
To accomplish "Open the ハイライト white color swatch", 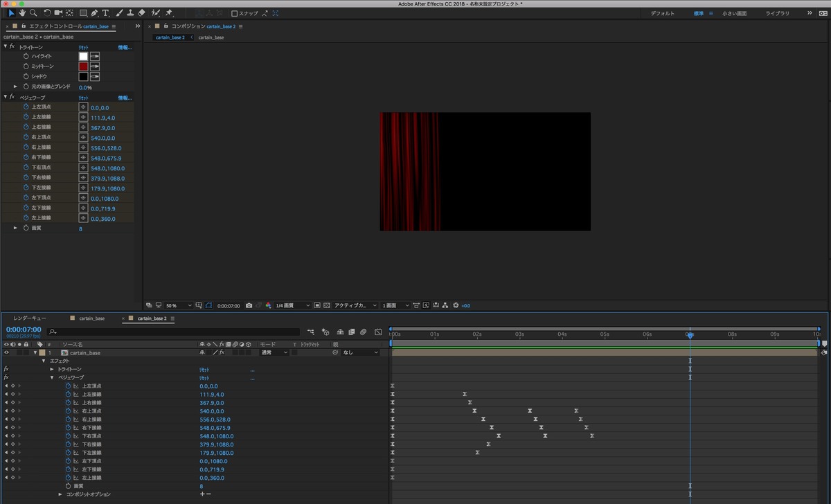I will pos(83,56).
